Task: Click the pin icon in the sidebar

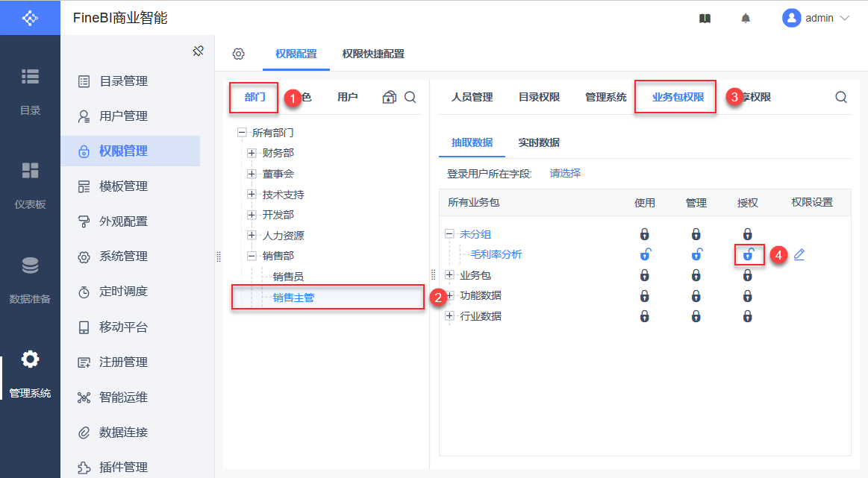Action: [x=198, y=51]
